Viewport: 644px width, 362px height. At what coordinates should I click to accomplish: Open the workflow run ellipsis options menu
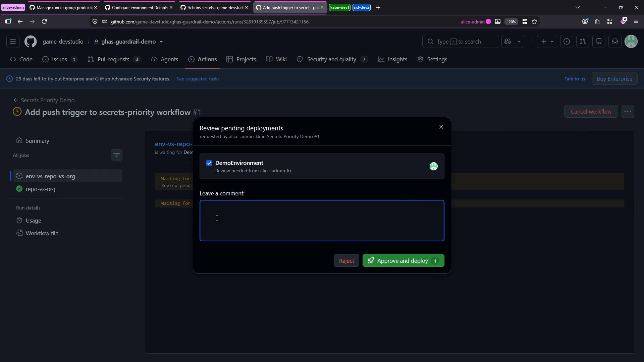(x=628, y=112)
